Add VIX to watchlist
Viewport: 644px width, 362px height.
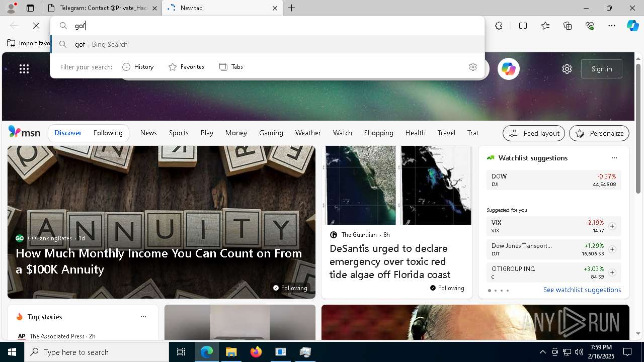coord(612,226)
